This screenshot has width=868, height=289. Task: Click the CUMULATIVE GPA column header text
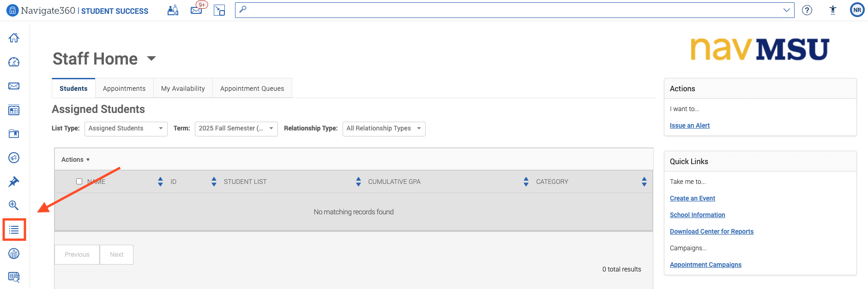pyautogui.click(x=394, y=182)
